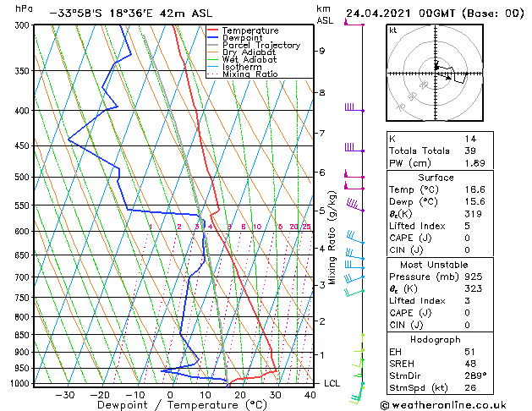
Task: Select the Isotherm legend label
Action: [242, 67]
